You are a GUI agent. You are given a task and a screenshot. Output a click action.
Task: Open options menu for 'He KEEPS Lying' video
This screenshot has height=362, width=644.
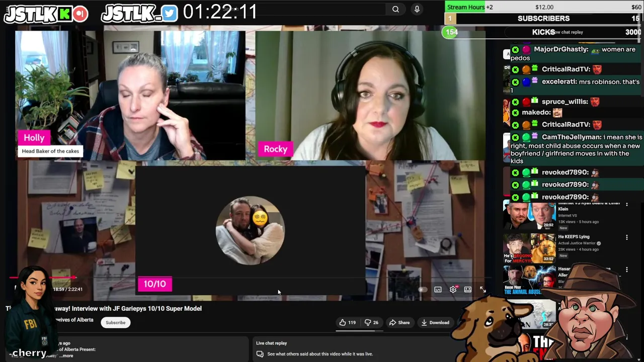627,237
